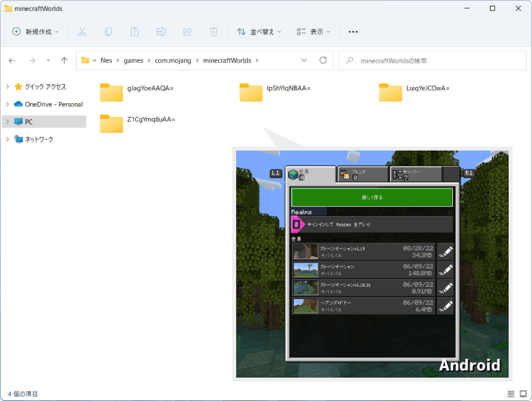Click minecraftWorlds in the breadcrumb
This screenshot has height=401, width=532.
pos(227,60)
